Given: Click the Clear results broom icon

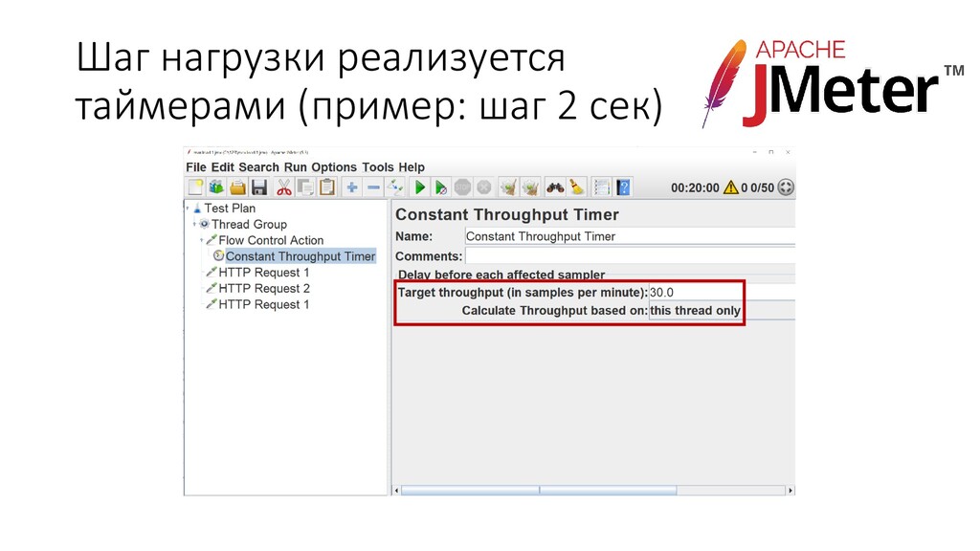Looking at the screenshot, I should pyautogui.click(x=509, y=187).
